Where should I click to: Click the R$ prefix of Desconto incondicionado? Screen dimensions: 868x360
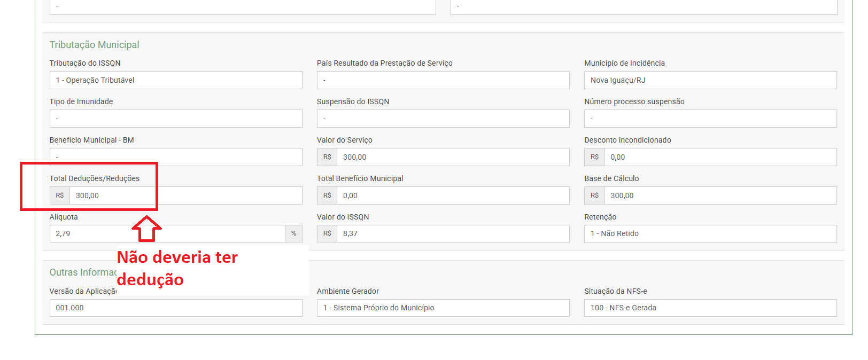click(x=594, y=157)
